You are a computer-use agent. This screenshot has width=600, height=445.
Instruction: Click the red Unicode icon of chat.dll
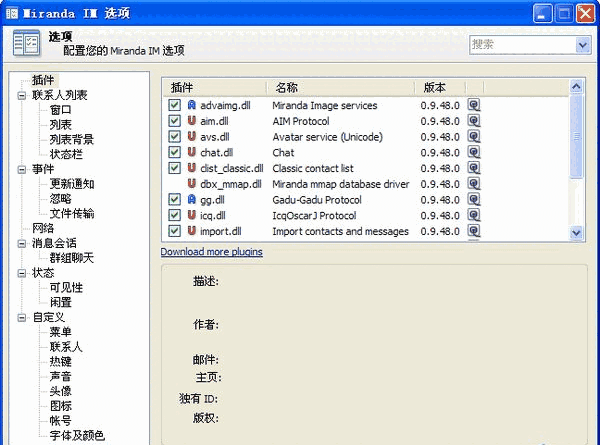coord(192,152)
